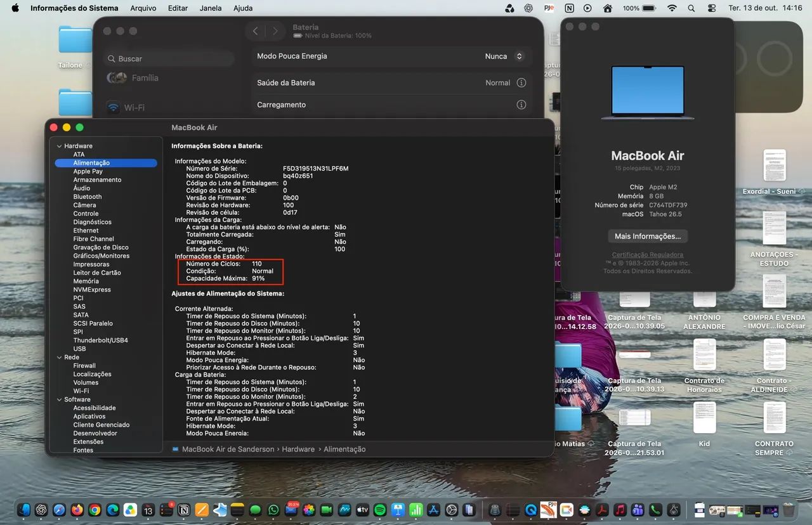Open the App Store dock icon

click(x=434, y=509)
